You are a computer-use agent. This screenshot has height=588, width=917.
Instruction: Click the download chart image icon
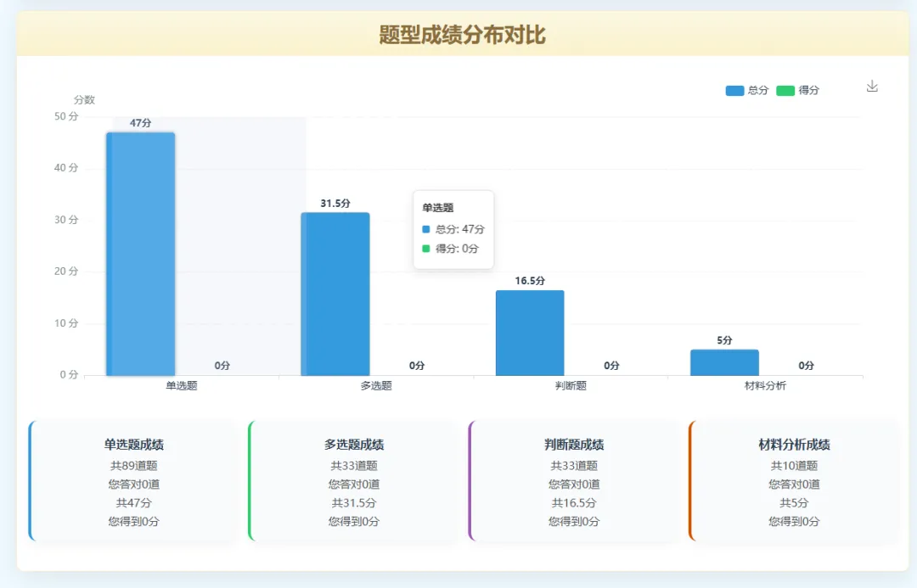(872, 87)
